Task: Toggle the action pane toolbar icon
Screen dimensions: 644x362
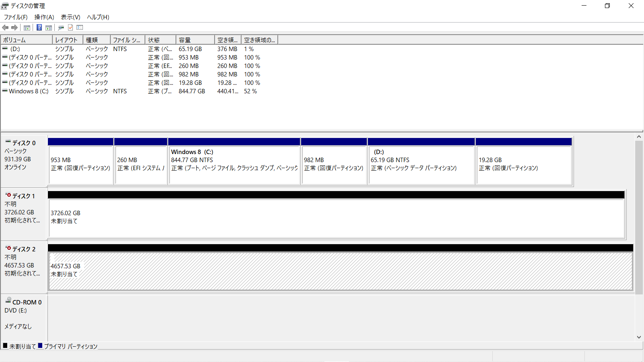Action: (49, 27)
